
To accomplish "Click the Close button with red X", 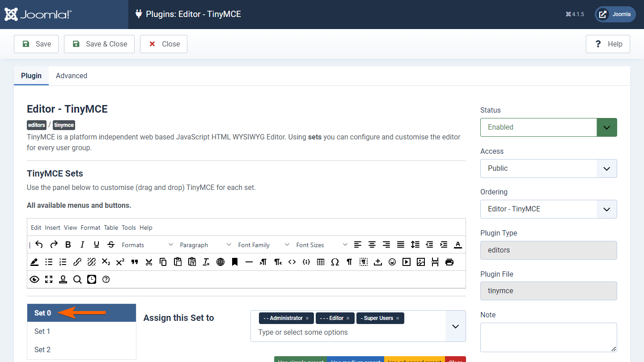I will click(164, 44).
